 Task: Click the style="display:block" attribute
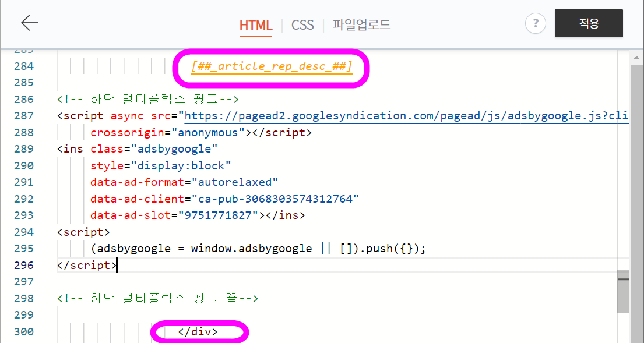pyautogui.click(x=161, y=166)
